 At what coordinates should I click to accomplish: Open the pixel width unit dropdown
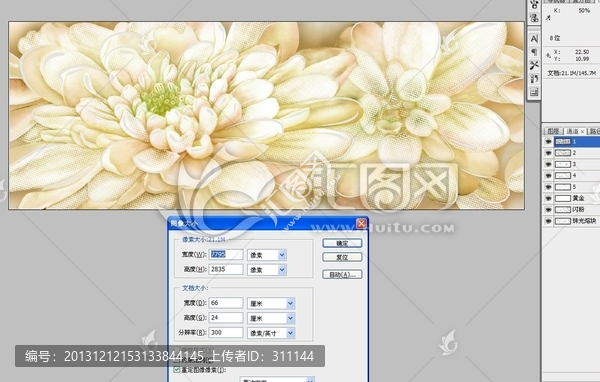click(x=282, y=255)
